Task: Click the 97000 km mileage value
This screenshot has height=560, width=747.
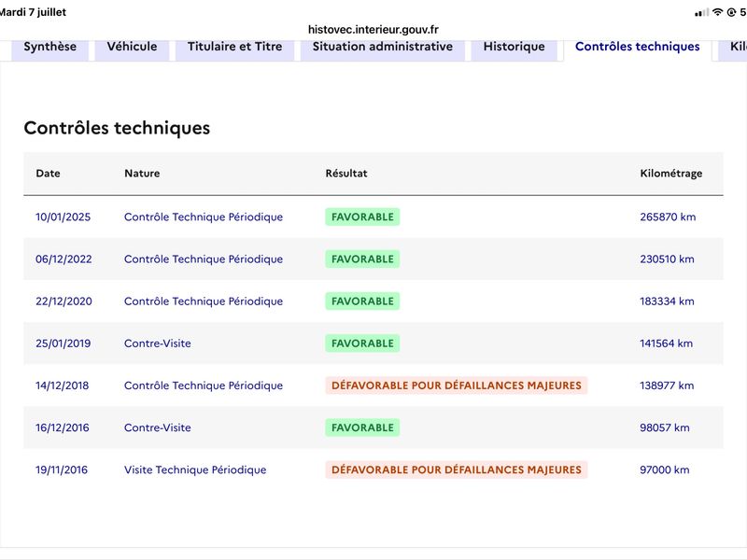Action: point(665,469)
